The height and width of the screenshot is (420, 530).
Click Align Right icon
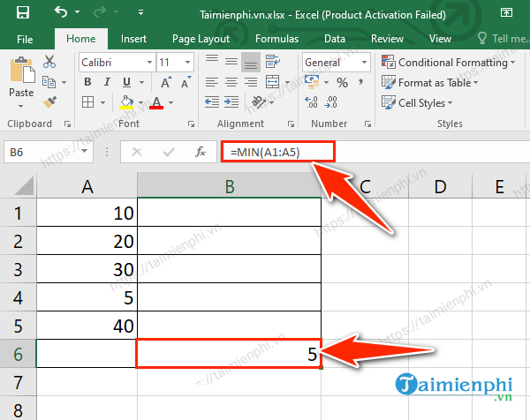click(251, 82)
